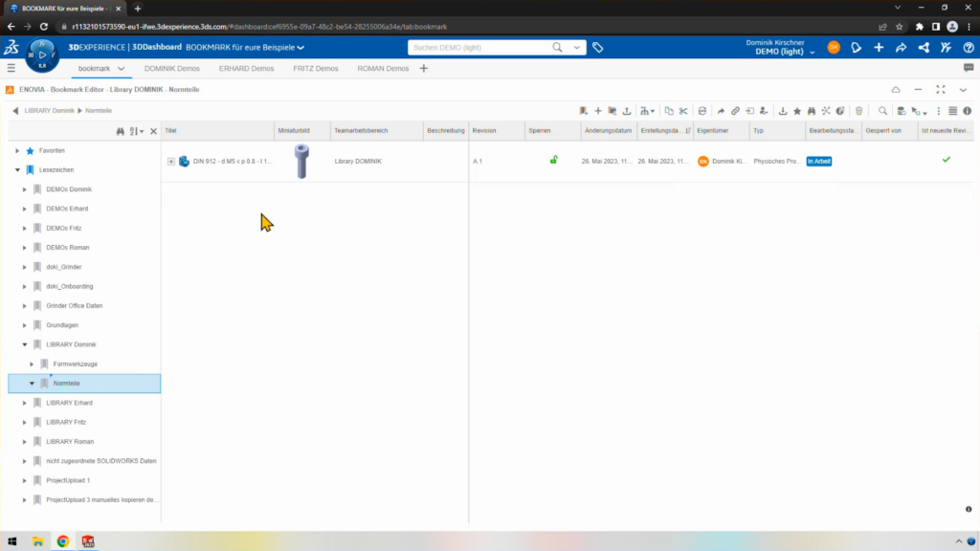Screen dimensions: 980x551
Task: Click the star favorites icon in the toolbar
Action: pos(796,111)
